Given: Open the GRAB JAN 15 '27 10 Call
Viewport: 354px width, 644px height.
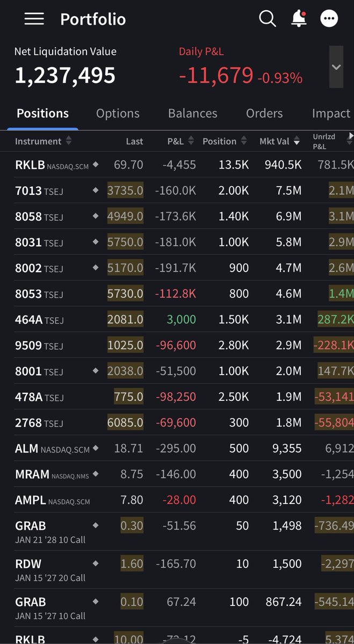Looking at the screenshot, I should click(x=177, y=608).
